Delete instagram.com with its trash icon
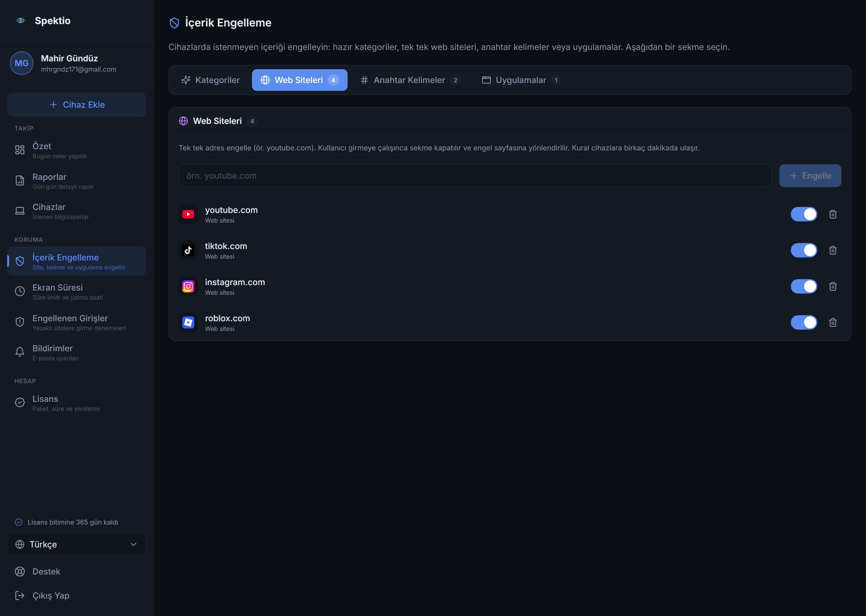Viewport: 866px width, 616px height. coord(833,286)
